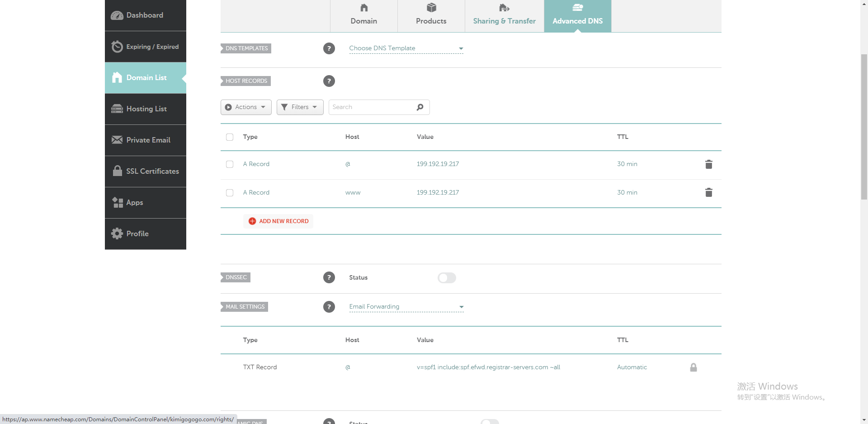The image size is (868, 424).
Task: Toggle the DNSSEC Status switch
Action: tap(447, 278)
